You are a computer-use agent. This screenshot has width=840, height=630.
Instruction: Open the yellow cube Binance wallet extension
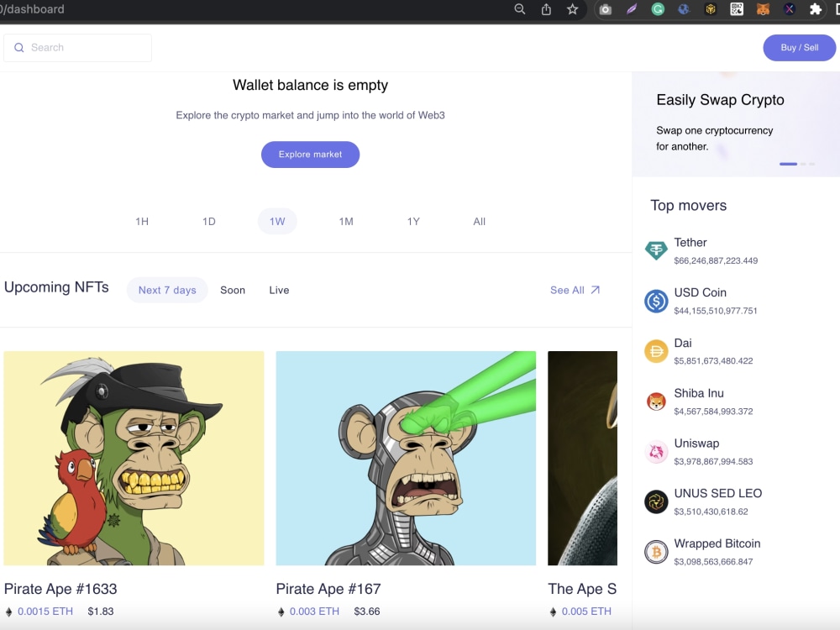click(711, 9)
